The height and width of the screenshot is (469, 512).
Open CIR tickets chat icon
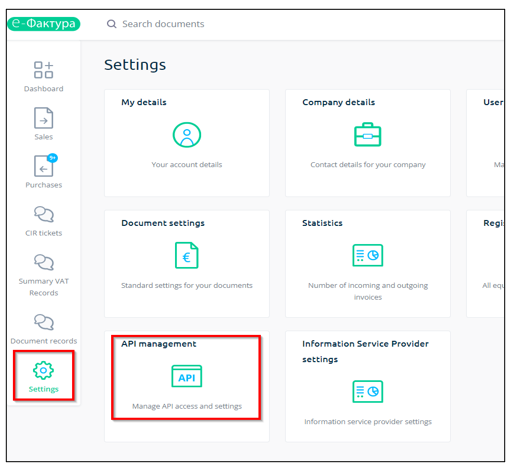(x=44, y=214)
